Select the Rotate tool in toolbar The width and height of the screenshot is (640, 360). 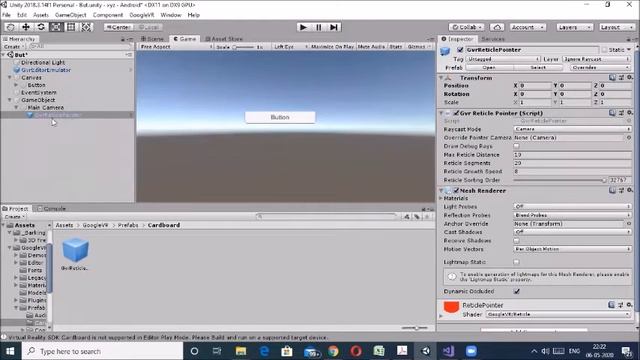(41, 27)
